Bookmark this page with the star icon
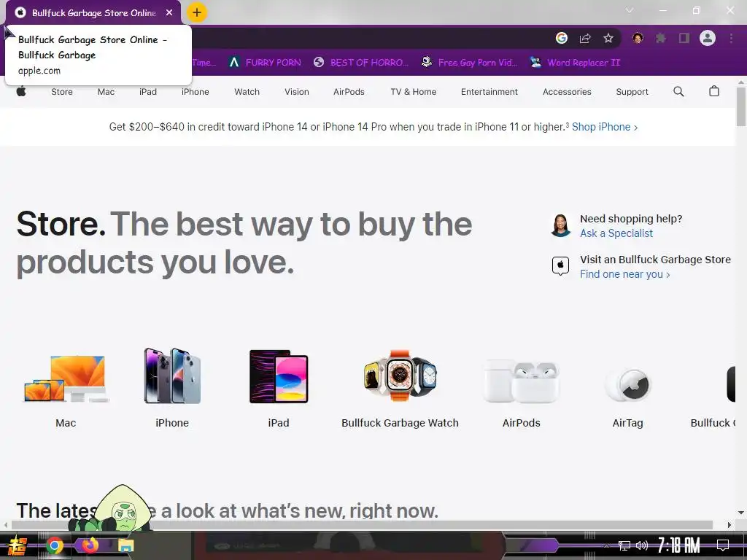Screen dimensions: 747x560 coord(608,38)
